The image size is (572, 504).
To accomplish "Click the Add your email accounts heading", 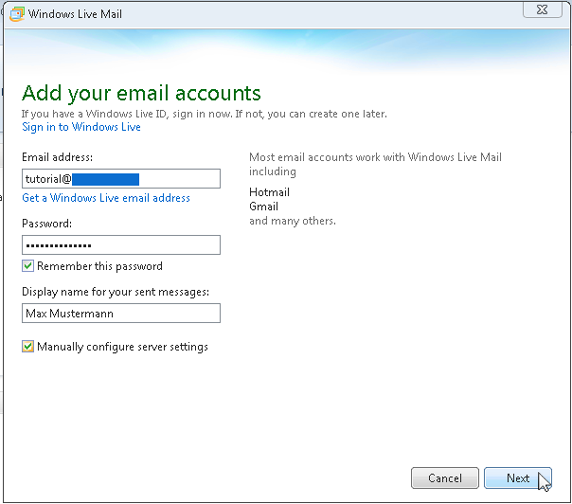I will (x=142, y=93).
